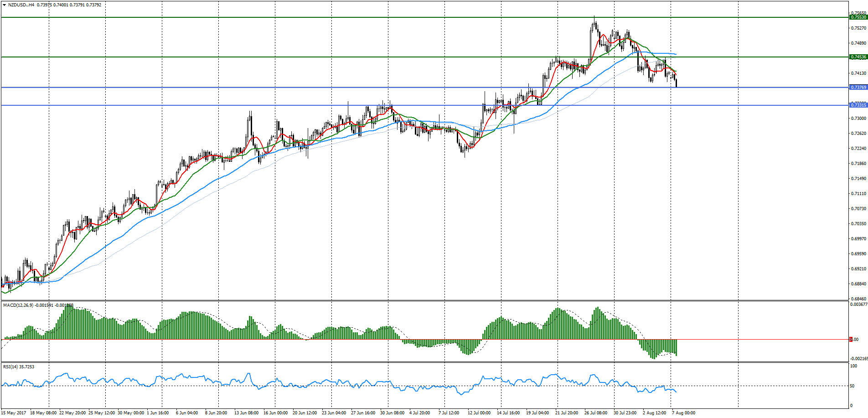
Task: Click the red MACD zero-level marker on right
Action: click(851, 339)
